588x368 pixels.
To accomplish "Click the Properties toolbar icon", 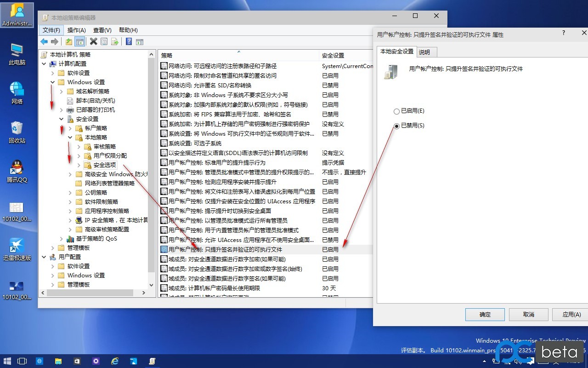I will coord(104,42).
